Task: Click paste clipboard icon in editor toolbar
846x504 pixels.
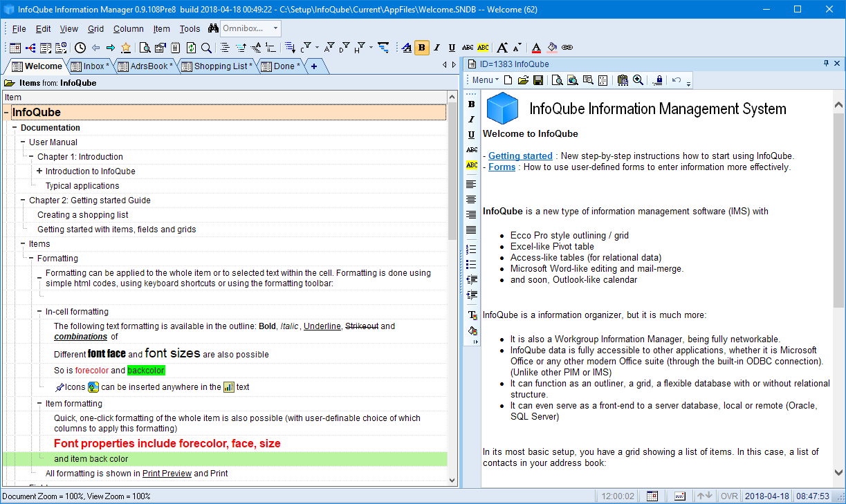Action: (x=623, y=80)
